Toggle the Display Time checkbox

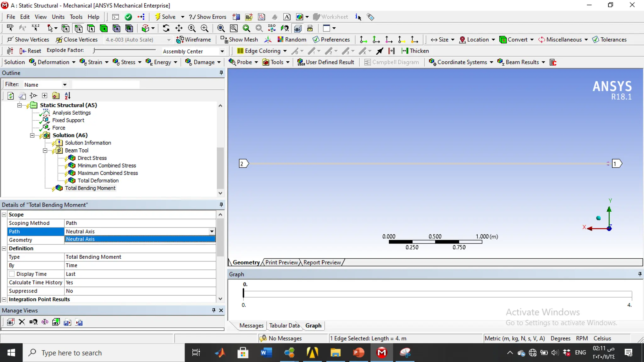[12, 274]
